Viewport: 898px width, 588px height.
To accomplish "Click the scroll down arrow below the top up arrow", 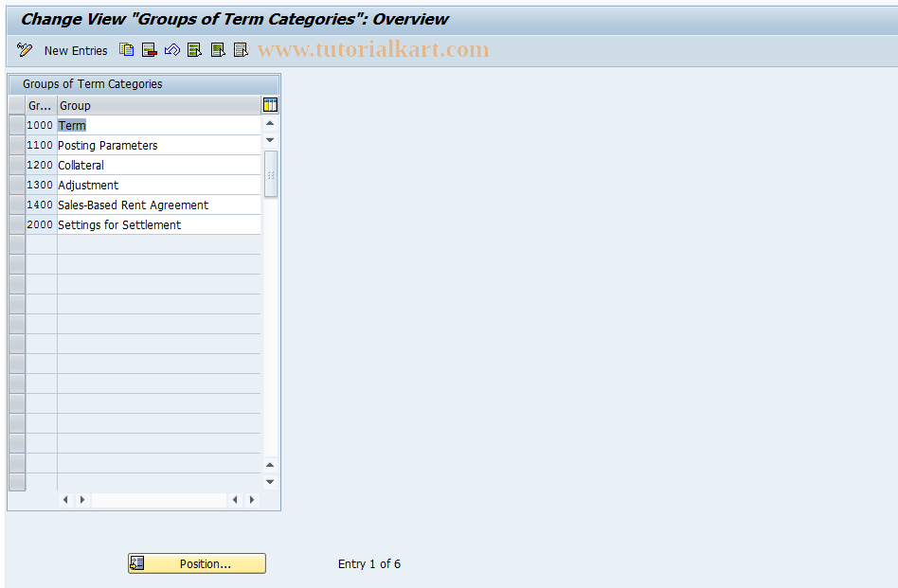I will [x=270, y=140].
